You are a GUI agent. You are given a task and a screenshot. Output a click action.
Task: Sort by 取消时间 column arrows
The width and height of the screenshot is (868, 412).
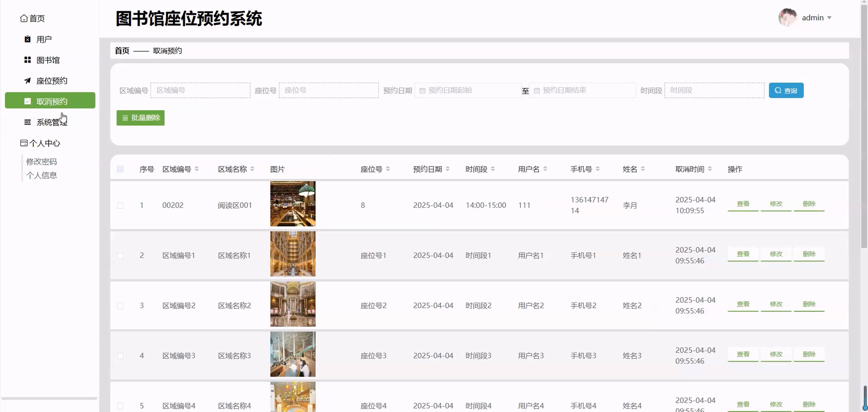coord(710,169)
